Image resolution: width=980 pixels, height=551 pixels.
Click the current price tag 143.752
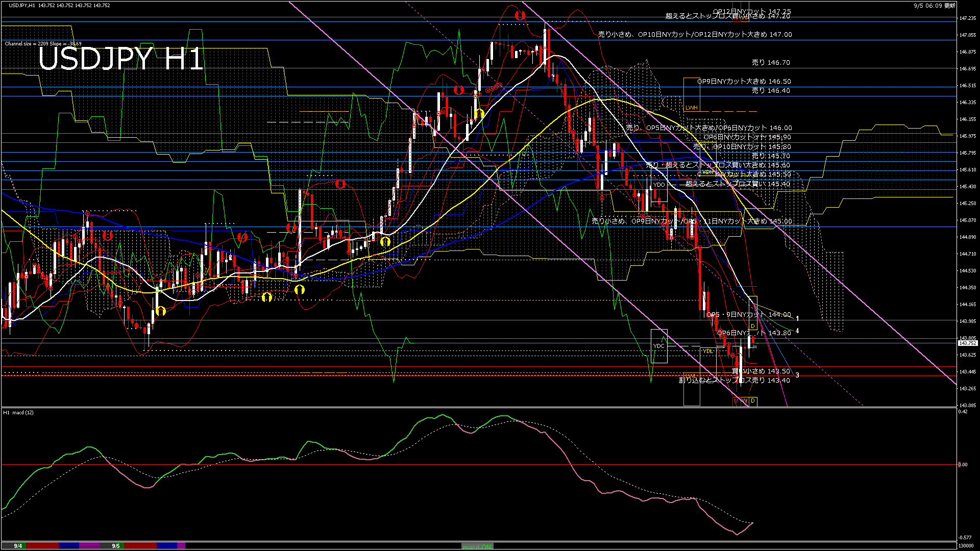click(x=968, y=343)
